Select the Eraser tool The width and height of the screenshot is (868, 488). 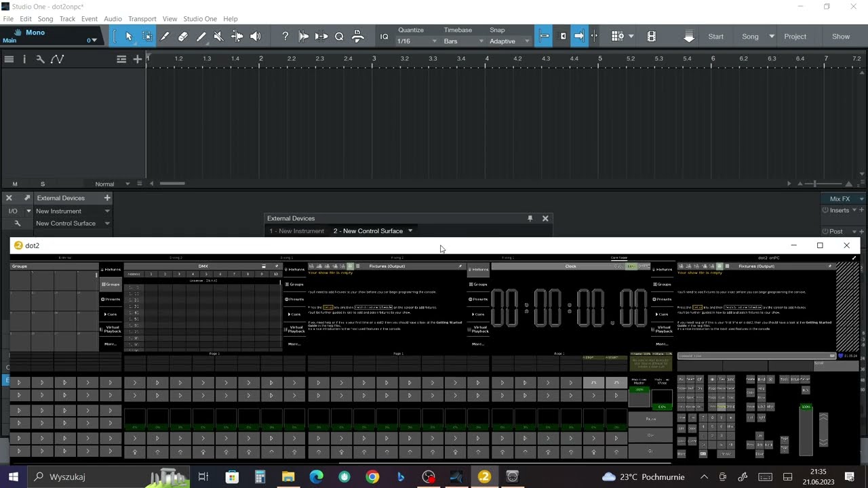[183, 37]
